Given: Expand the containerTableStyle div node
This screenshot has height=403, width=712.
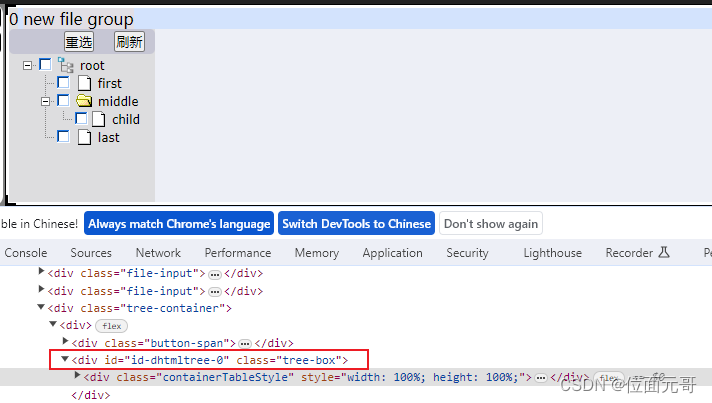Looking at the screenshot, I should click(77, 375).
